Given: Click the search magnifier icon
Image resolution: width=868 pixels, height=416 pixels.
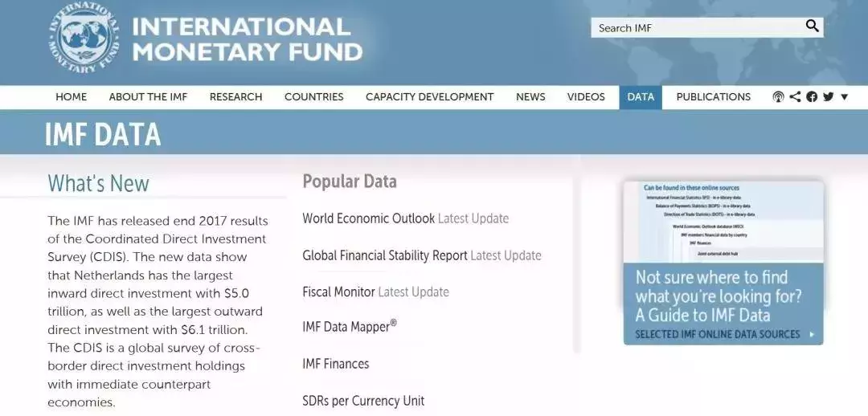Looking at the screenshot, I should [812, 27].
